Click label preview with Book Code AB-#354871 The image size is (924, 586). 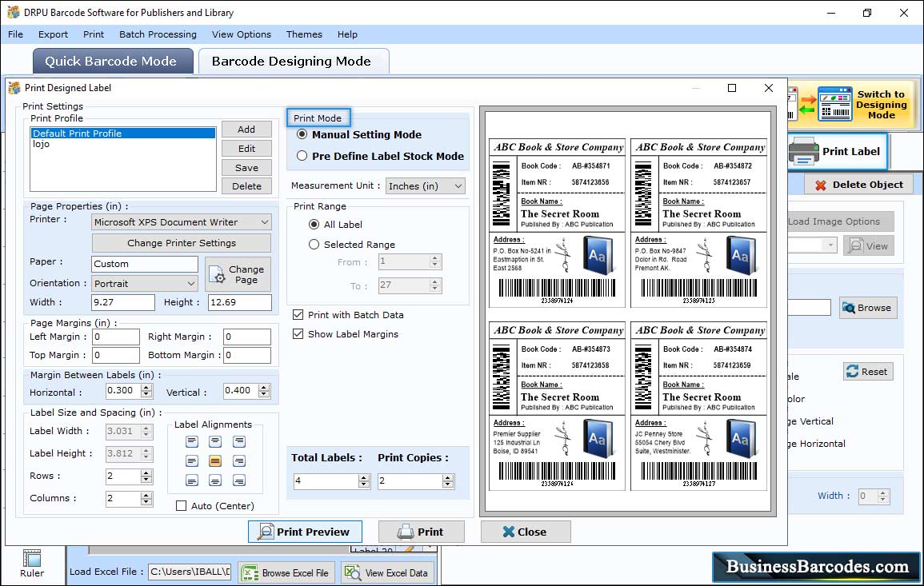pos(557,222)
